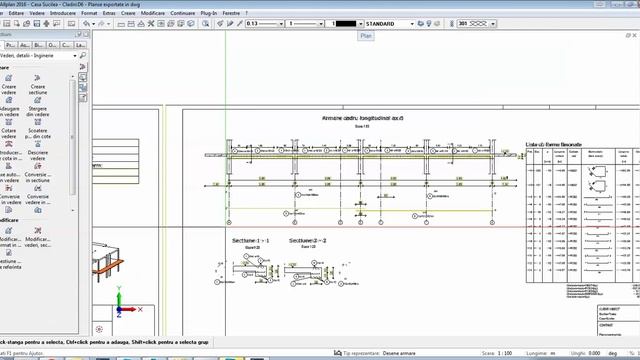Click the Creare vedere tool
This screenshot has height=360, width=640.
[9, 84]
